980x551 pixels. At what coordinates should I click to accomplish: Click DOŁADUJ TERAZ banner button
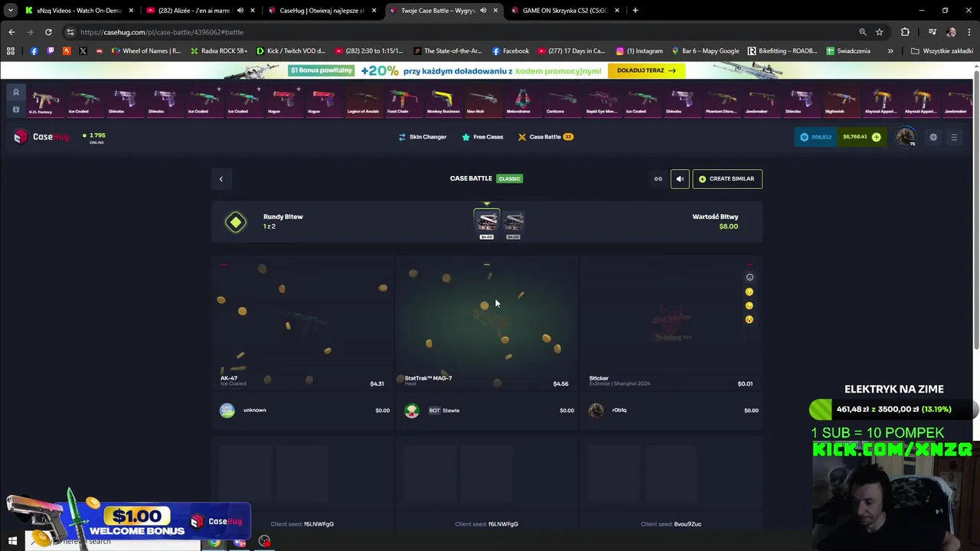[x=645, y=70]
